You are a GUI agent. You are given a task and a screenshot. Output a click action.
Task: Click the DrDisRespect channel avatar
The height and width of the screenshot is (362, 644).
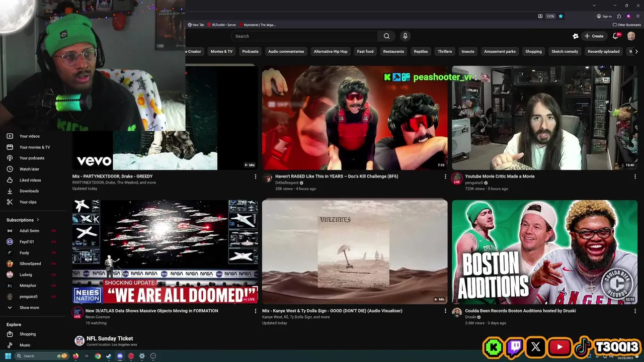(267, 178)
